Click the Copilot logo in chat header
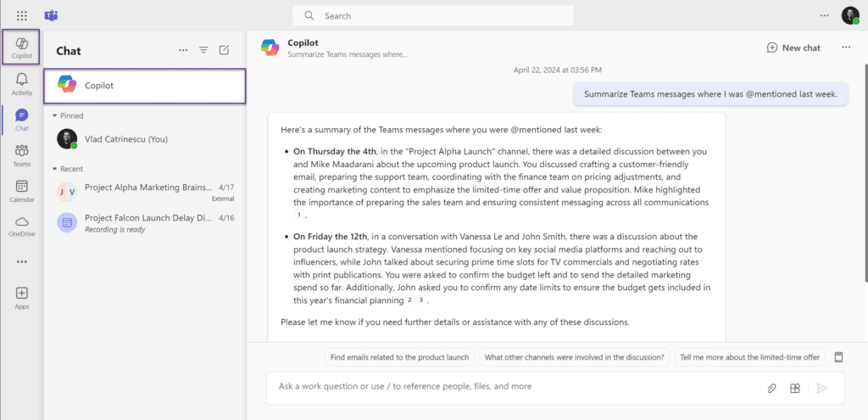Screen dimensions: 868x420 270,48
